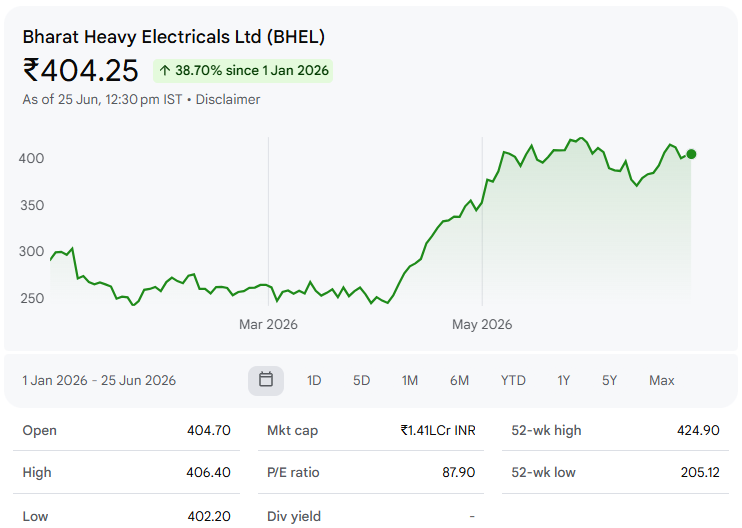Click the Low value 402.20

coord(209,516)
